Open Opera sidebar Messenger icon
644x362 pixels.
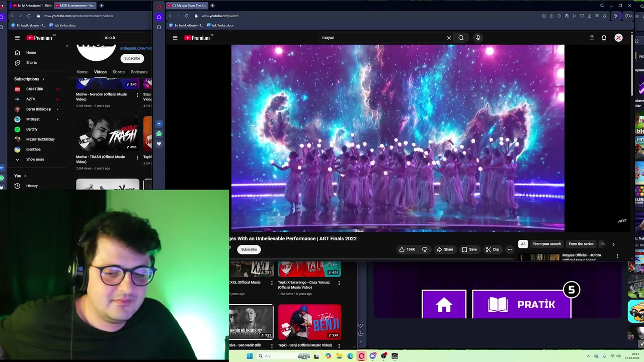coord(159,124)
